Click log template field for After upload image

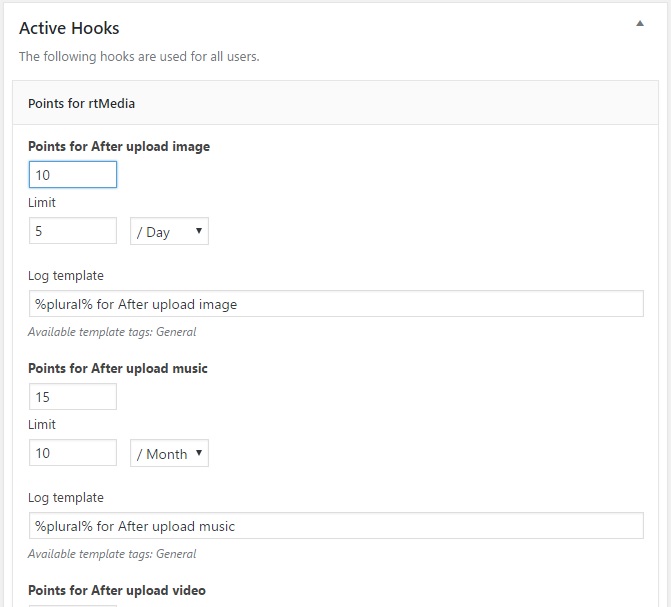(335, 304)
